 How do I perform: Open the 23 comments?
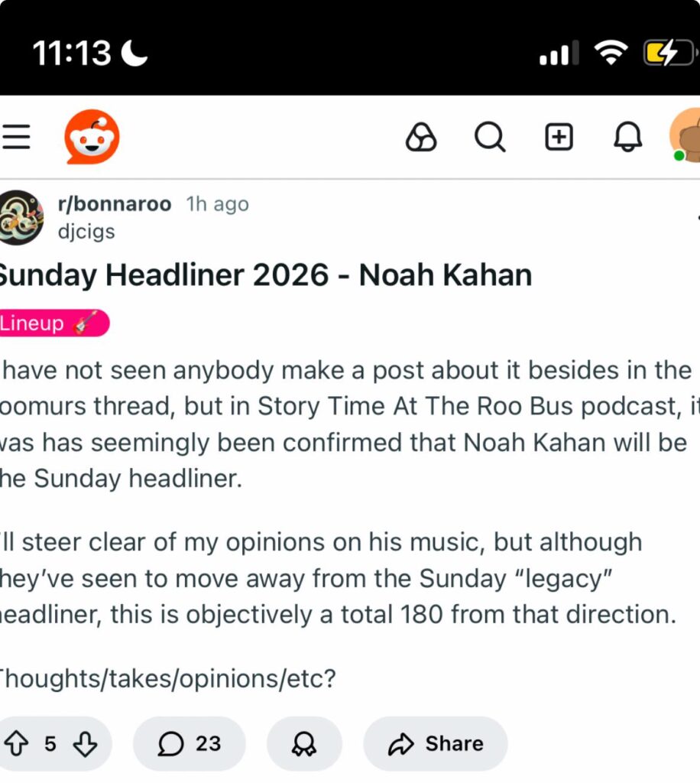pos(190,743)
